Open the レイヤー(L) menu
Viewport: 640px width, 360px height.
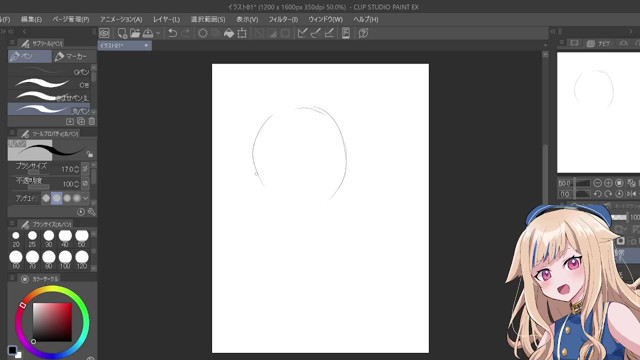[167, 19]
